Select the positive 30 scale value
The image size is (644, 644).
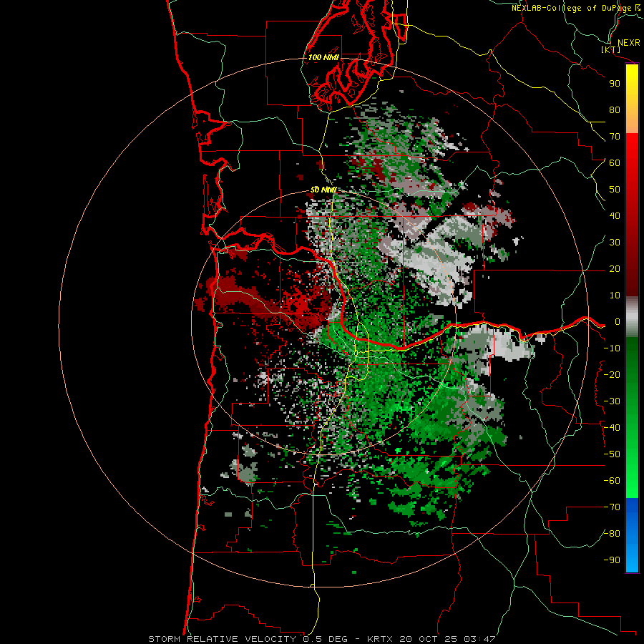click(x=615, y=243)
